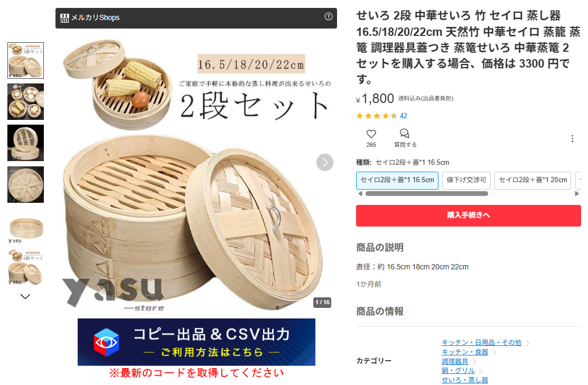Image resolution: width=588 pixels, height=385 pixels.
Task: Click the variant horizontal scrollbar
Action: (x=427, y=194)
